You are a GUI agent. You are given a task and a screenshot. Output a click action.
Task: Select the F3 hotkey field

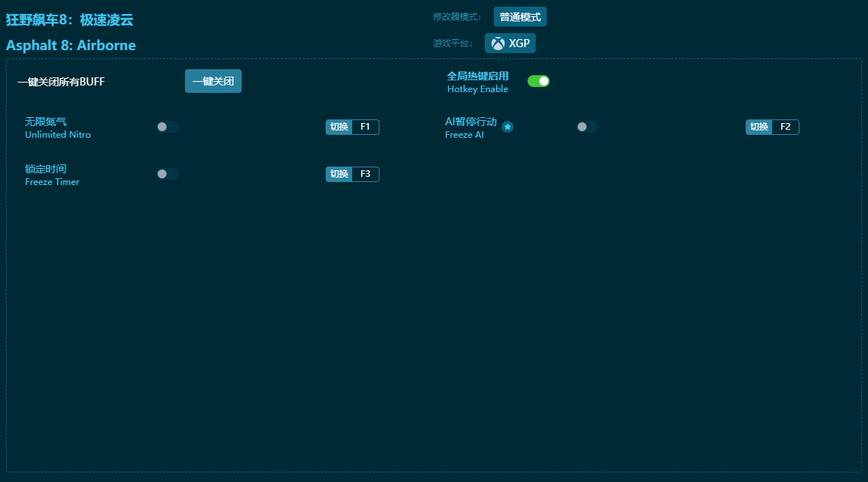point(365,174)
